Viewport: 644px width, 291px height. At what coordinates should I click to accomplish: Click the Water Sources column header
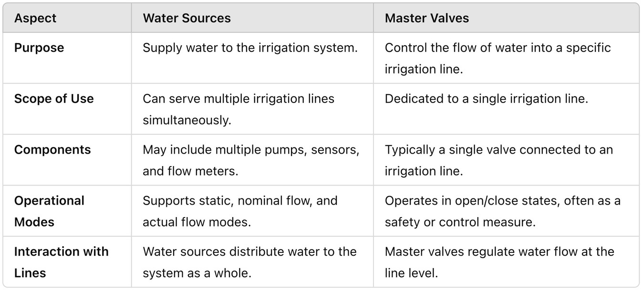(187, 18)
